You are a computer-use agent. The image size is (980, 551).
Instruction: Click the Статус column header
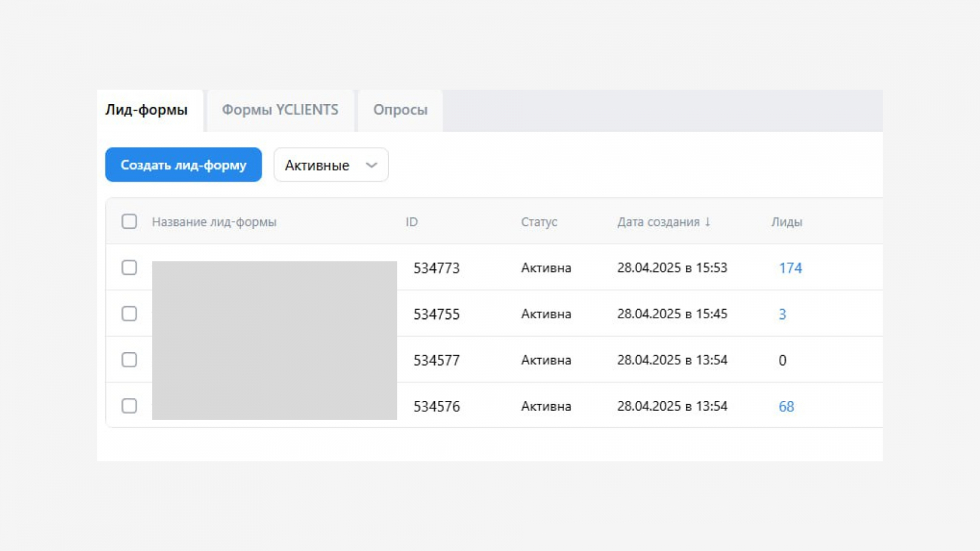[539, 222]
